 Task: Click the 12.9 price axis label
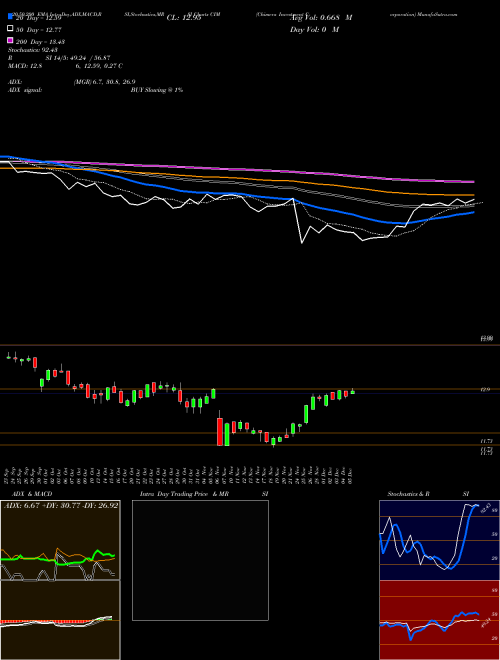point(485,390)
